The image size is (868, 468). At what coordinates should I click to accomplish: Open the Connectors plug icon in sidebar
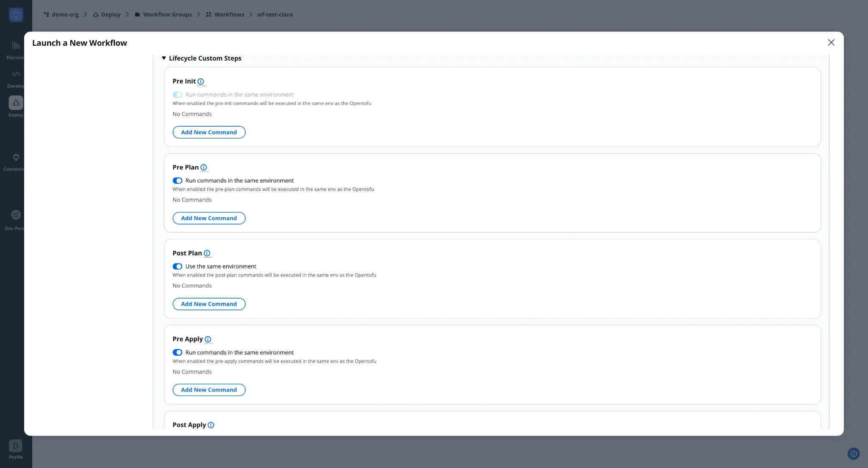(x=16, y=157)
